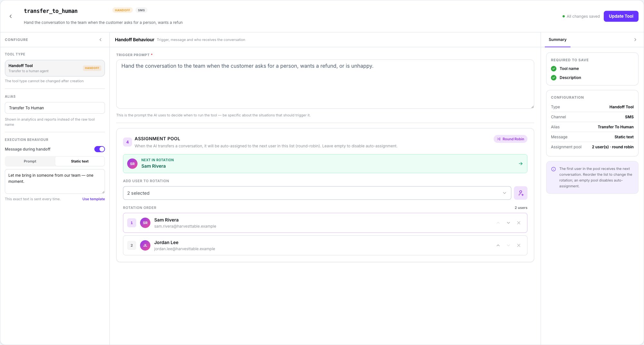
Task: Click the Handoff Tool type card
Action: tap(55, 68)
